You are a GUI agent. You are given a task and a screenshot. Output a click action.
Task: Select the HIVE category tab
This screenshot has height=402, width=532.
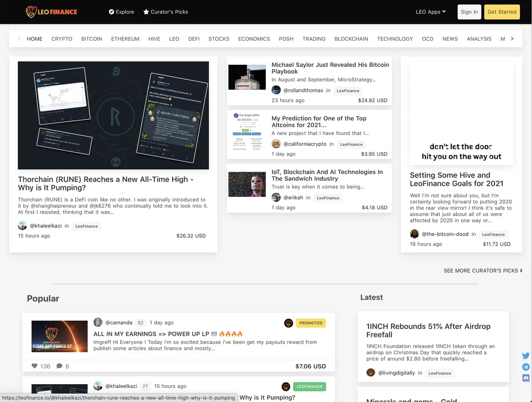click(x=154, y=39)
